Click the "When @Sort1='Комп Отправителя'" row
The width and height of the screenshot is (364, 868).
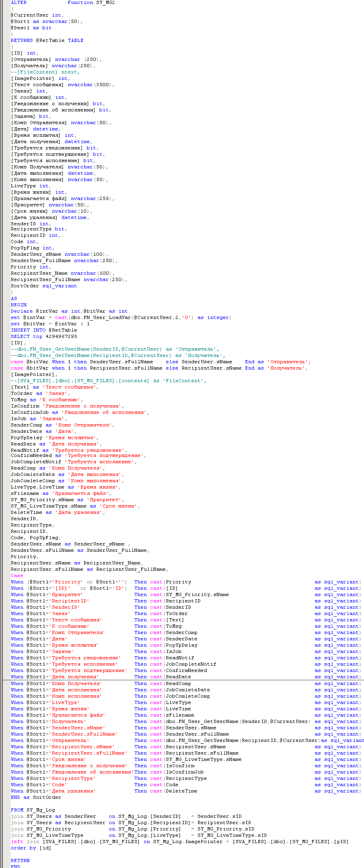[x=186, y=632]
